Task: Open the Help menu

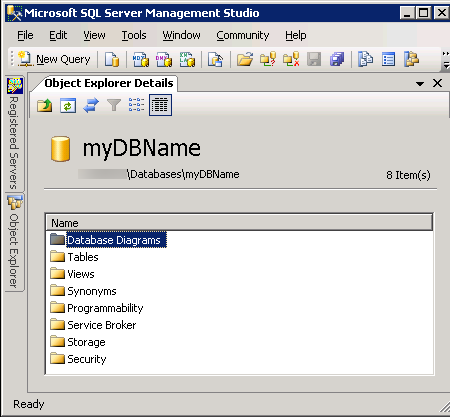Action: [x=296, y=35]
